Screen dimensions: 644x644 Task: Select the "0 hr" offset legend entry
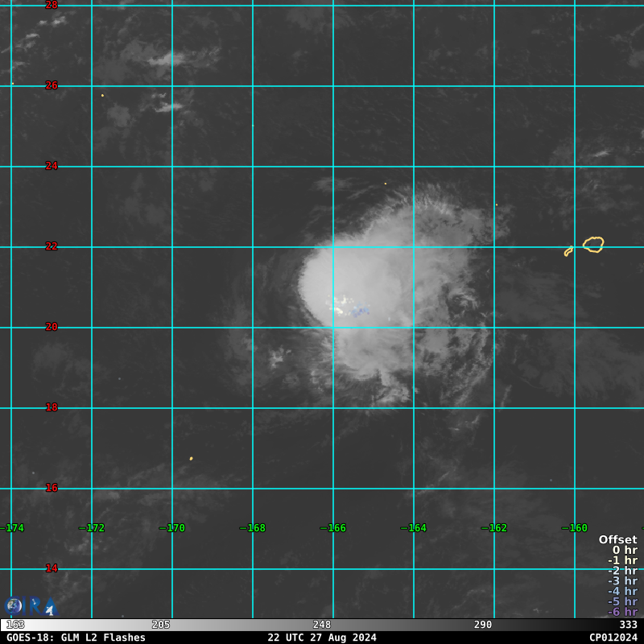(625, 550)
